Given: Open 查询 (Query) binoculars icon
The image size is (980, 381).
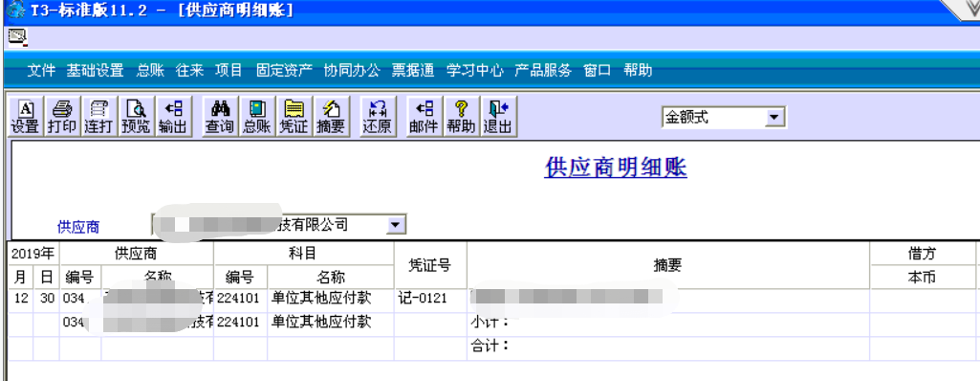Looking at the screenshot, I should (x=219, y=117).
